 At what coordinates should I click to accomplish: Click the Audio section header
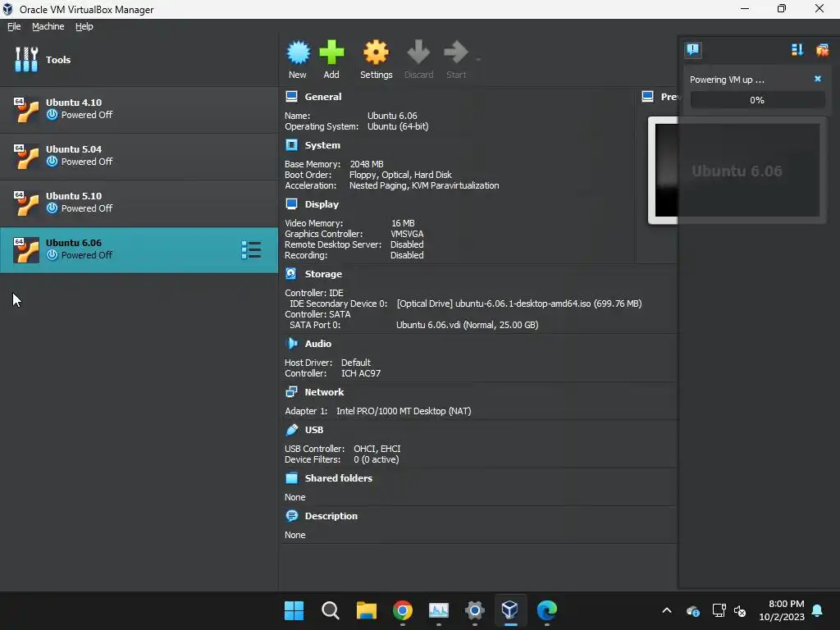pyautogui.click(x=318, y=344)
